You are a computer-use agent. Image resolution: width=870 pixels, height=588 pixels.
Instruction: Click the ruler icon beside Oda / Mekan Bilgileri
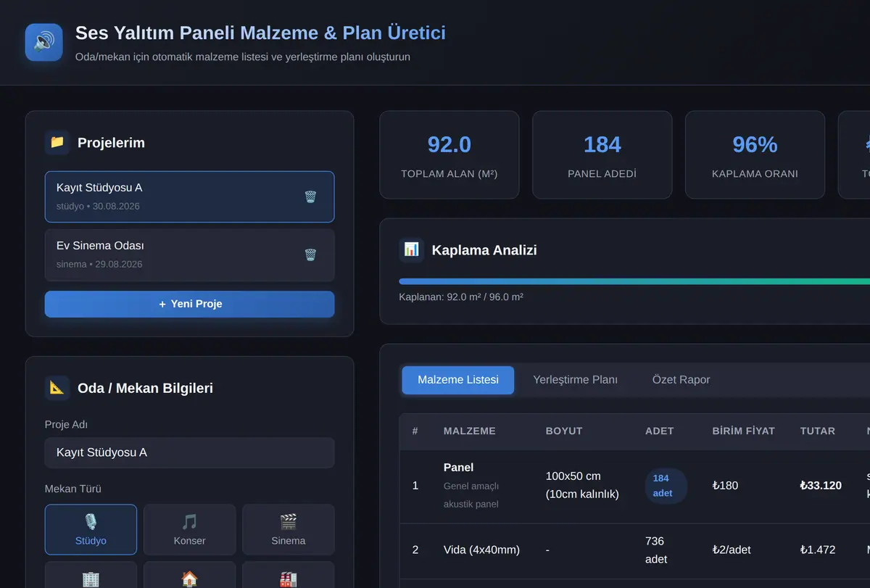[57, 388]
